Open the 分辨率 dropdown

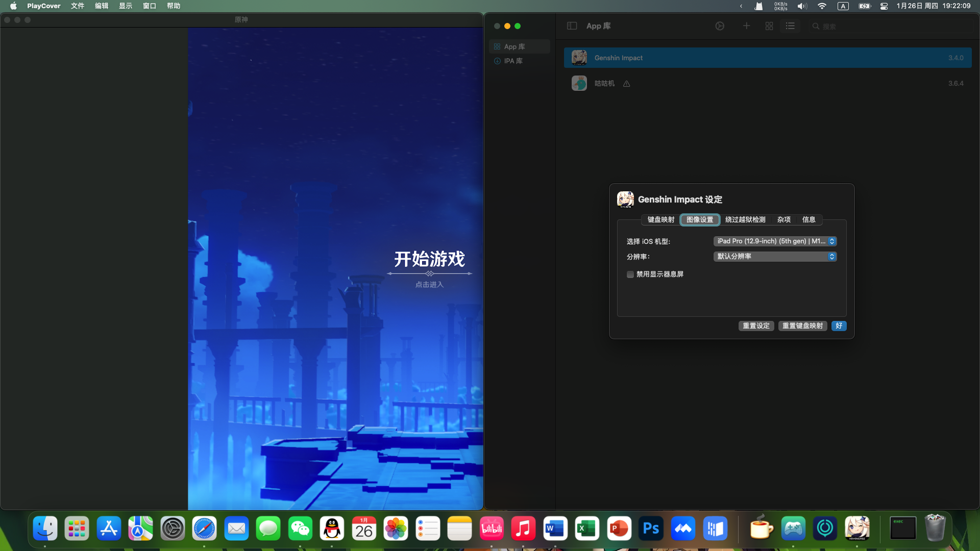point(774,257)
